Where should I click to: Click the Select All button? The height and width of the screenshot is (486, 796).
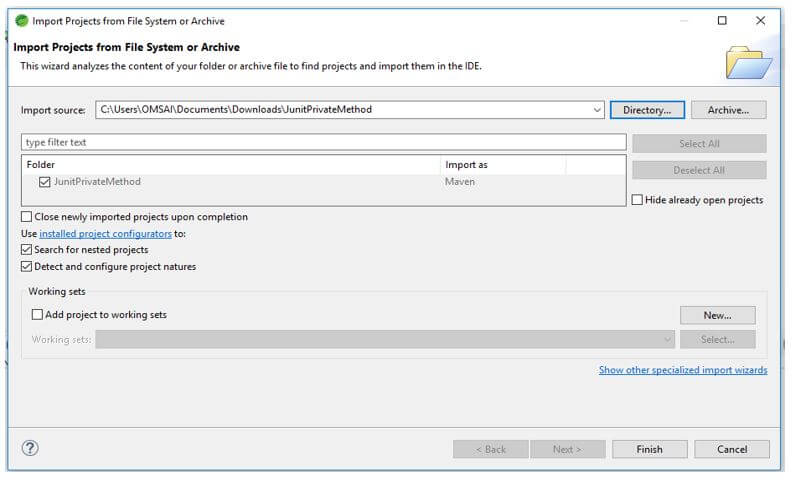(699, 144)
